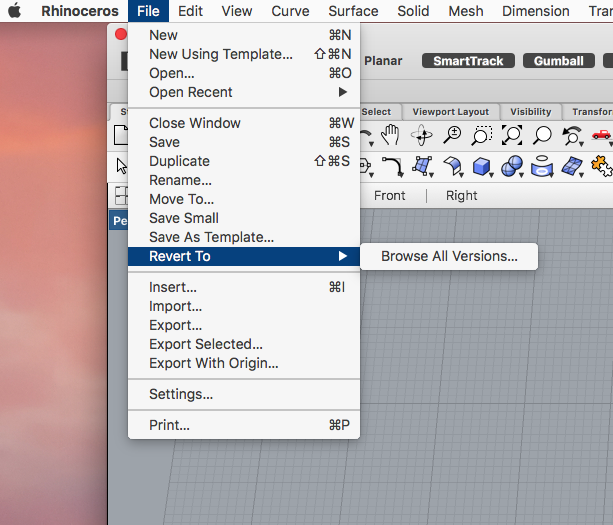Open the View menu in menu bar
613x525 pixels.
click(237, 11)
